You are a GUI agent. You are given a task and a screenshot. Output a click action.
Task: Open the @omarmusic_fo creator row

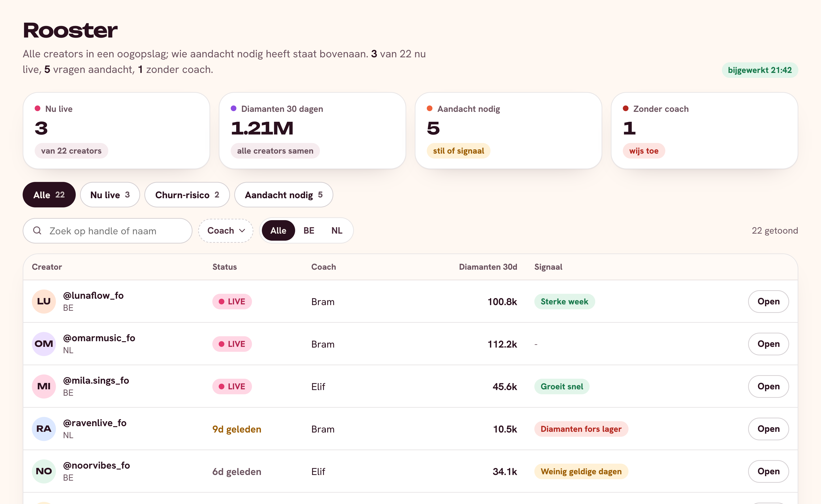[768, 344]
